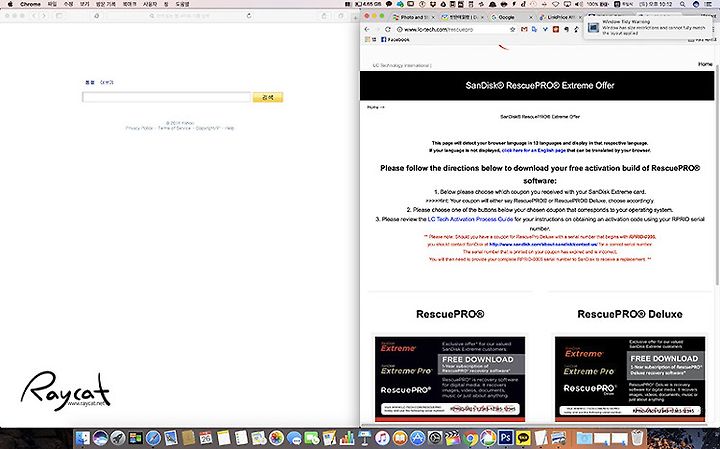Viewport: 720px width, 449px height.
Task: Click the 'SanDisk® RescuePRO® Extreme Offer' banner text
Action: [x=540, y=85]
